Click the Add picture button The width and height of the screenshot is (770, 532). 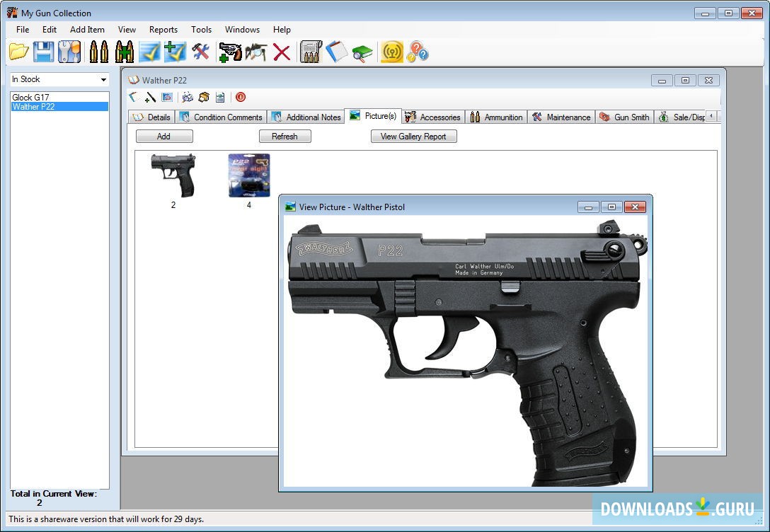click(x=164, y=136)
